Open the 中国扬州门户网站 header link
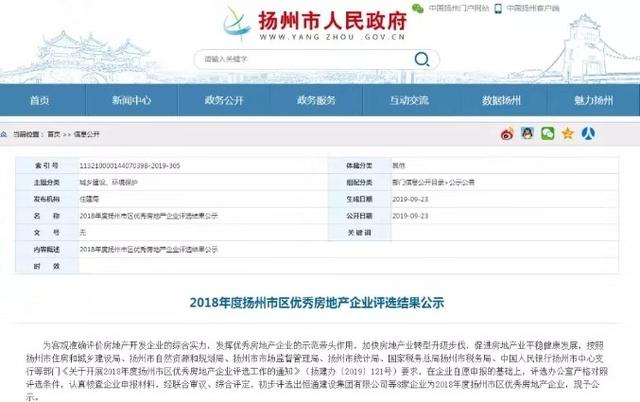 tap(459, 8)
